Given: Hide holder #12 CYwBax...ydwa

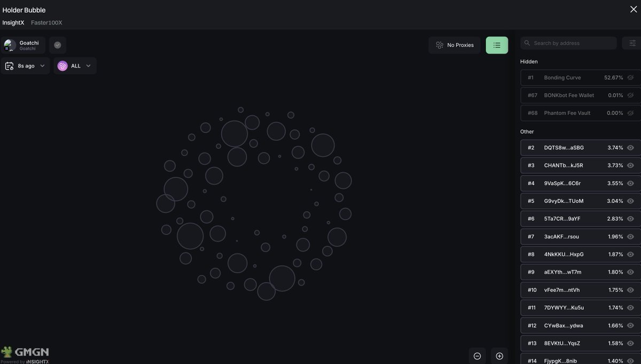Looking at the screenshot, I should (x=630, y=325).
